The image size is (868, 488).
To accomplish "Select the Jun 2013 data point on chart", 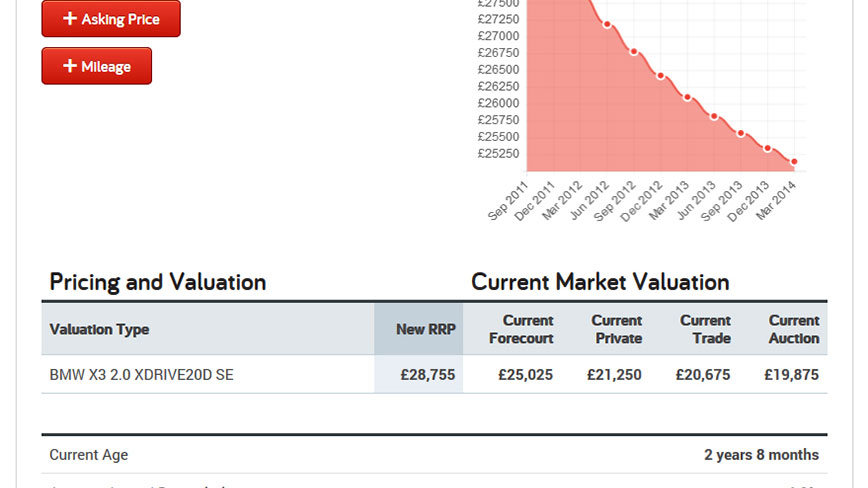I will click(x=714, y=117).
